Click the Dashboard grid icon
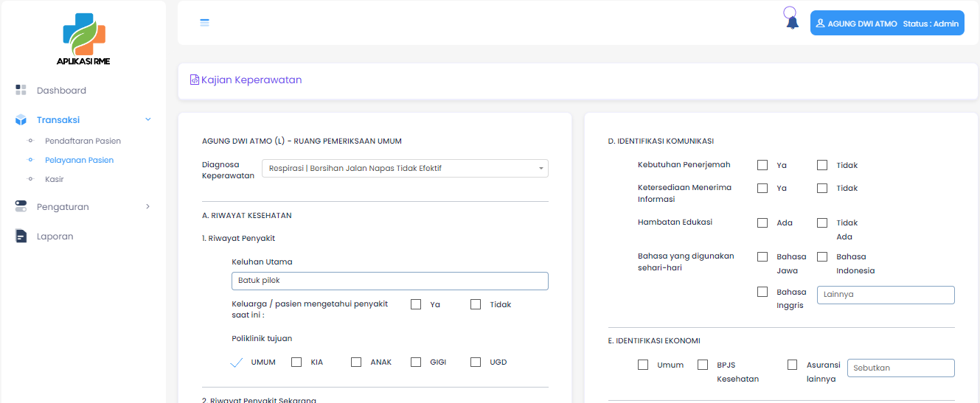 21,90
